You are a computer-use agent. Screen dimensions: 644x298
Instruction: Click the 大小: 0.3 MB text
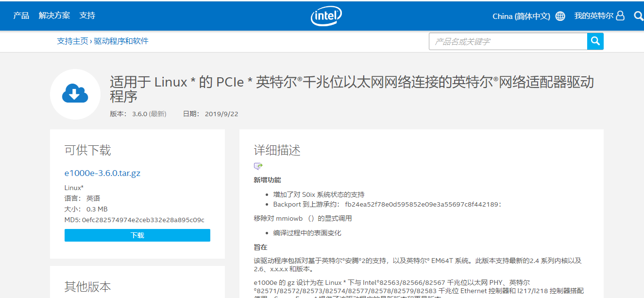tap(86, 209)
